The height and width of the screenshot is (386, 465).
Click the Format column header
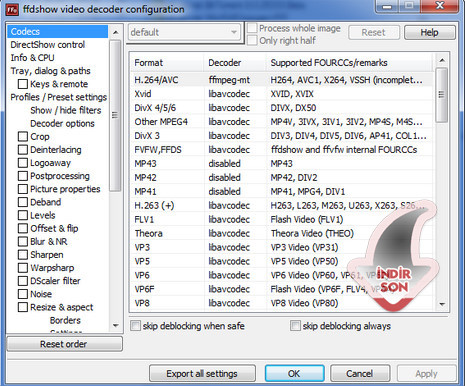(x=167, y=63)
